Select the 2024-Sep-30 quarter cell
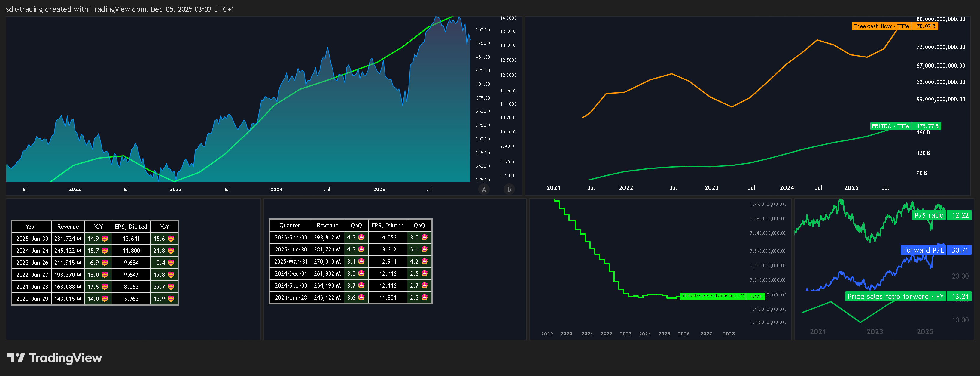 click(x=291, y=285)
